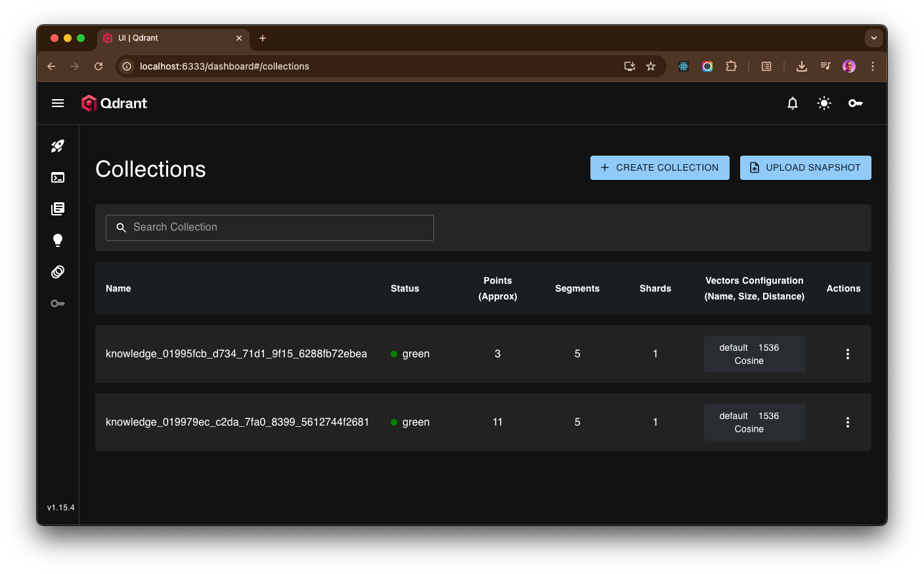Open actions menu for knowledge_019979ec collection
924x574 pixels.
(x=847, y=422)
